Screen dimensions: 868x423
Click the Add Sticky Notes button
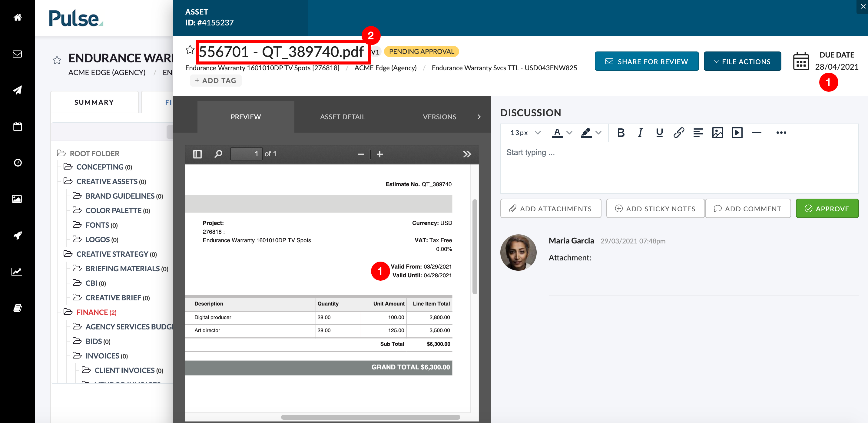655,208
